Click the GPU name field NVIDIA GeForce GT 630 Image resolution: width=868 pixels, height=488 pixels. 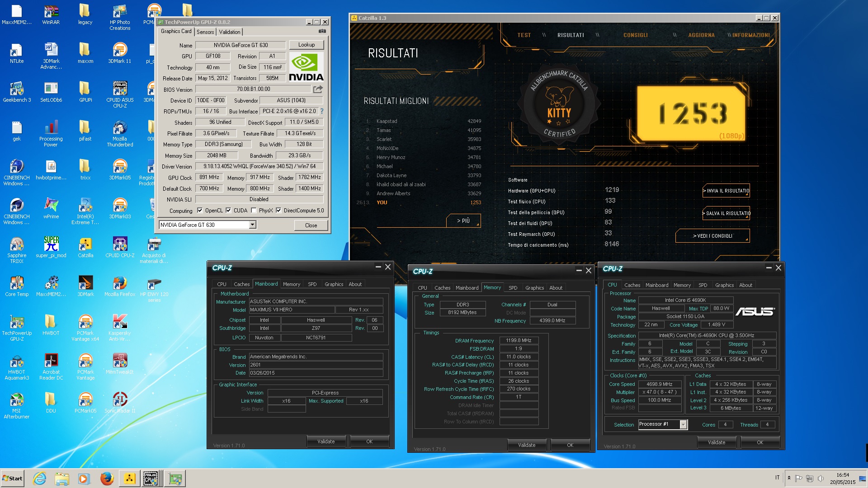click(241, 45)
